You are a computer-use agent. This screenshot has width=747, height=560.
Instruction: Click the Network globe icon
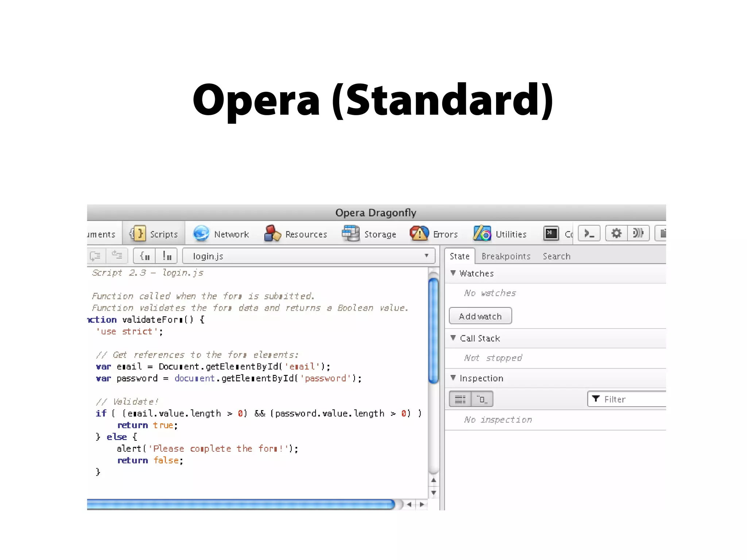pyautogui.click(x=201, y=233)
